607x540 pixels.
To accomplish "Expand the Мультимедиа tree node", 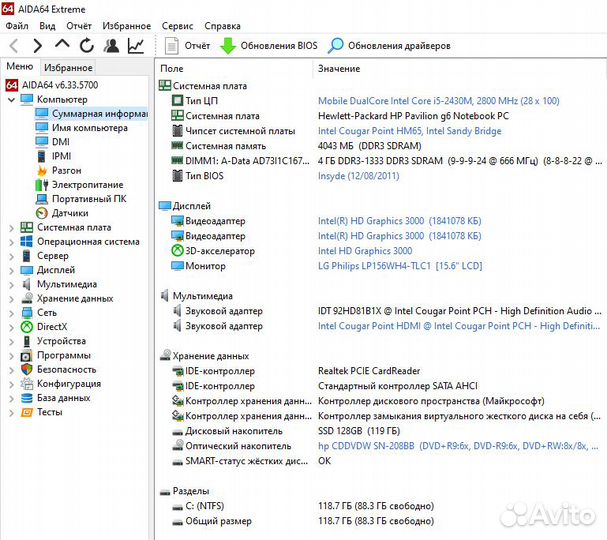I will click(11, 285).
